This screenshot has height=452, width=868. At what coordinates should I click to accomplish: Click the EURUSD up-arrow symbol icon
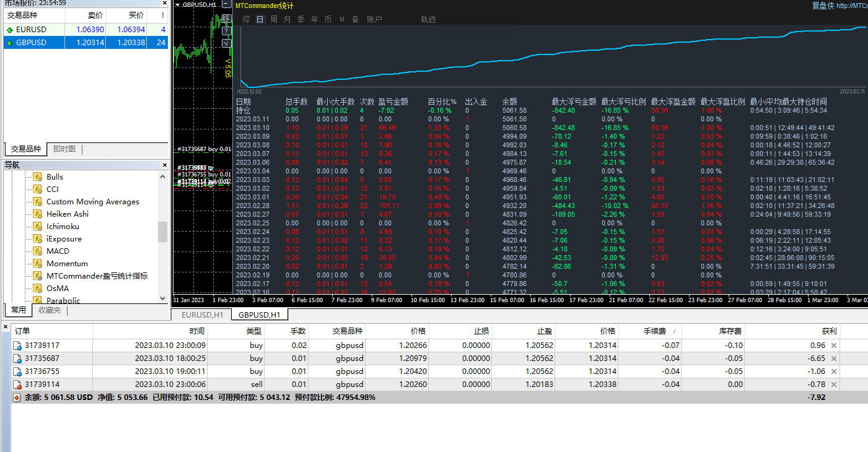click(9, 30)
